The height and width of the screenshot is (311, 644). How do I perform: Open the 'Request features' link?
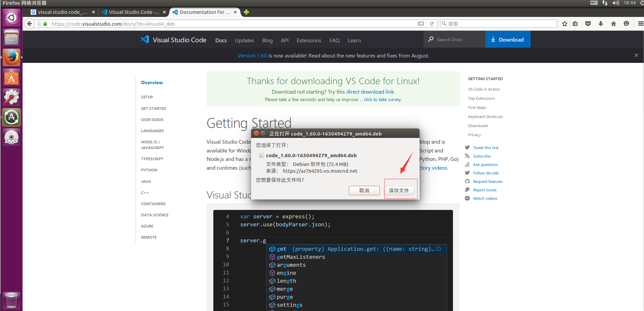488,182
